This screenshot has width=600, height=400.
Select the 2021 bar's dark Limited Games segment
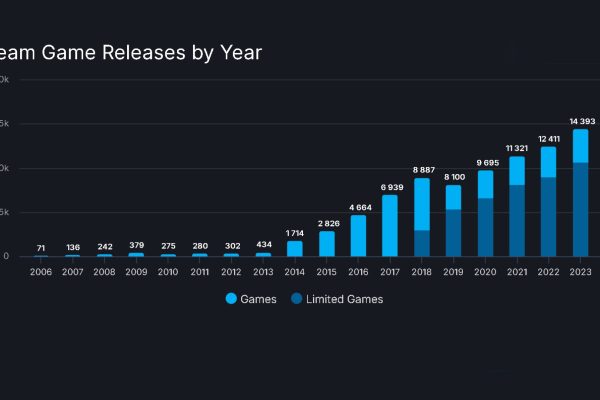pyautogui.click(x=517, y=220)
